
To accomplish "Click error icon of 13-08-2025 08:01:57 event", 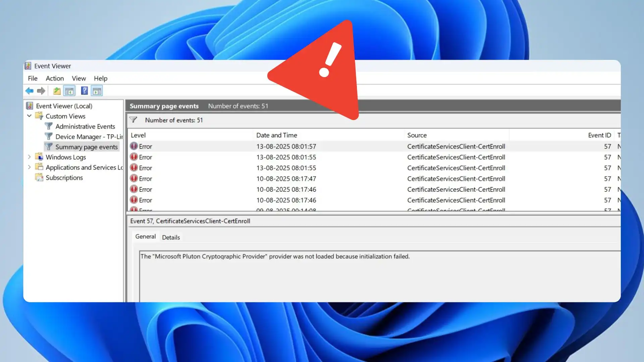I will pos(134,146).
